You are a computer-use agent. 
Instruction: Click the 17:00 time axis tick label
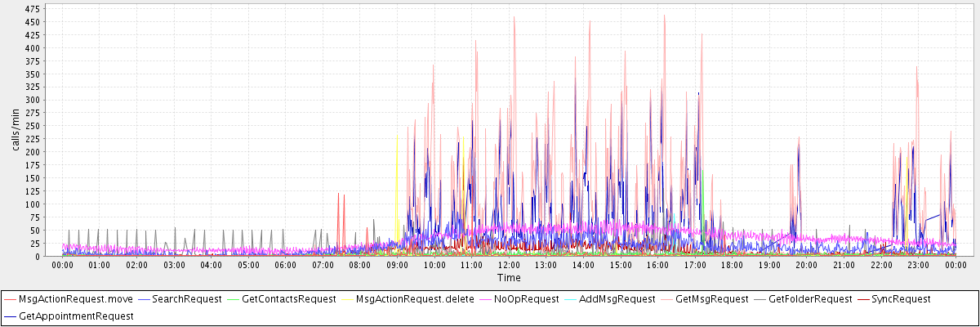[x=695, y=265]
